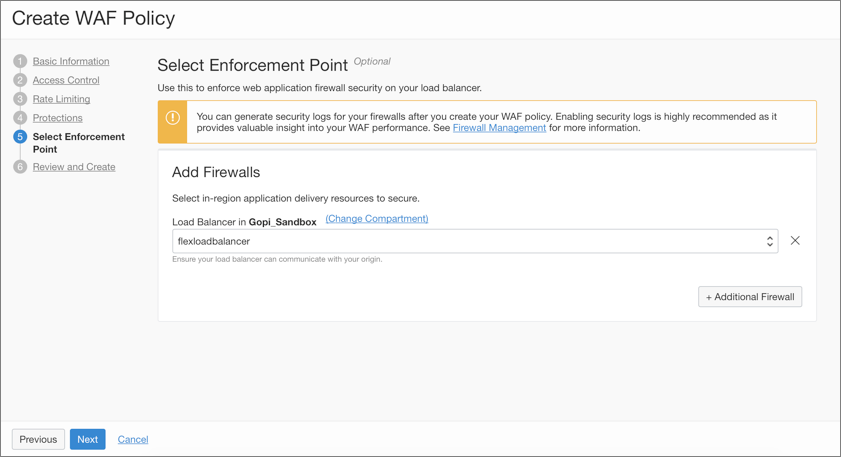Click step 4 circle icon
The height and width of the screenshot is (457, 841).
tap(20, 118)
